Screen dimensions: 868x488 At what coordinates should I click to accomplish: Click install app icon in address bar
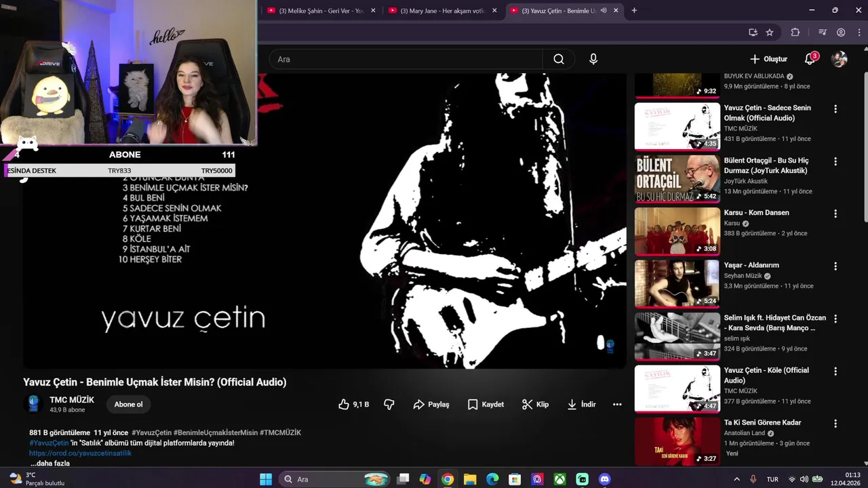point(753,33)
